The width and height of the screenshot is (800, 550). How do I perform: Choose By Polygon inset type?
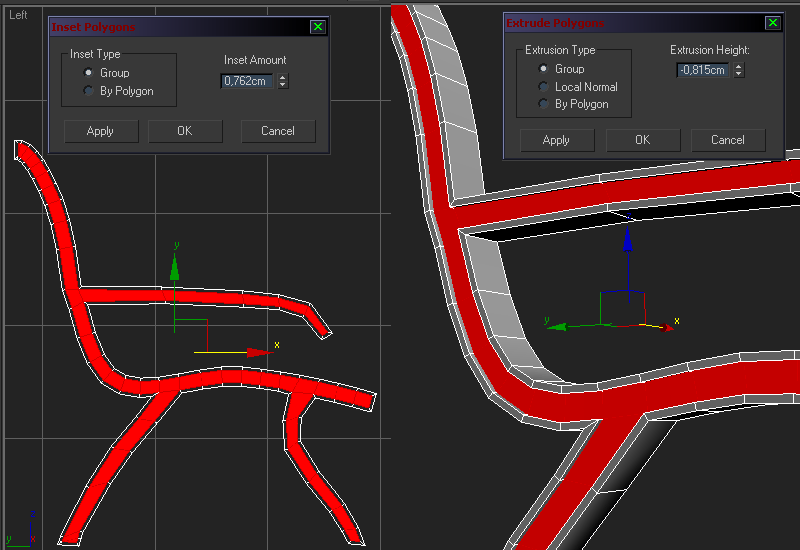pos(90,91)
